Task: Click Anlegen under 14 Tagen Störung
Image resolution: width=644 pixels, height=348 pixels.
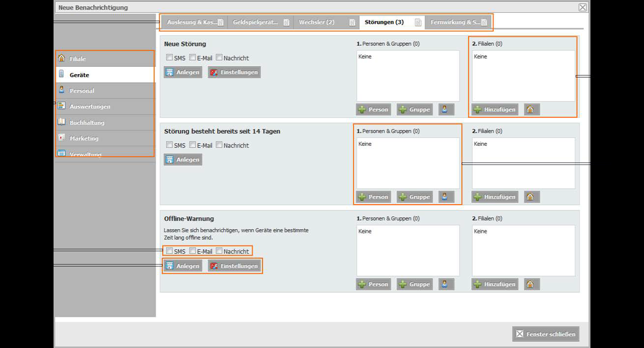Action: coord(183,160)
